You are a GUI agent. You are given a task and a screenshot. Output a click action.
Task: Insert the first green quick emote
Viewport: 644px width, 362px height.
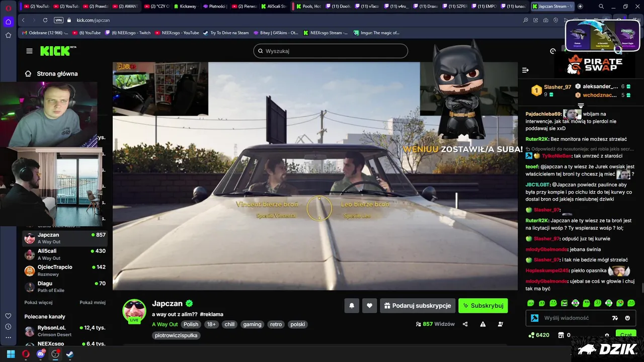(530, 303)
